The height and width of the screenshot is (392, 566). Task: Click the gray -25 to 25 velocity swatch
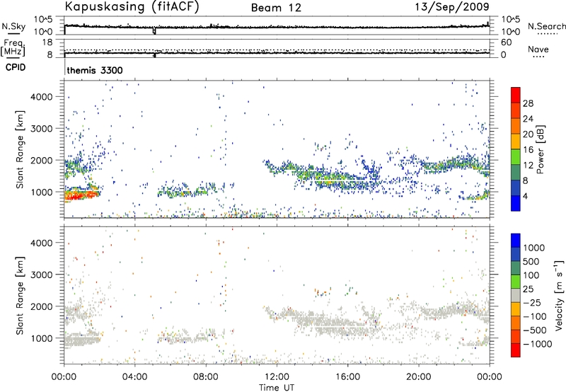[x=516, y=295]
